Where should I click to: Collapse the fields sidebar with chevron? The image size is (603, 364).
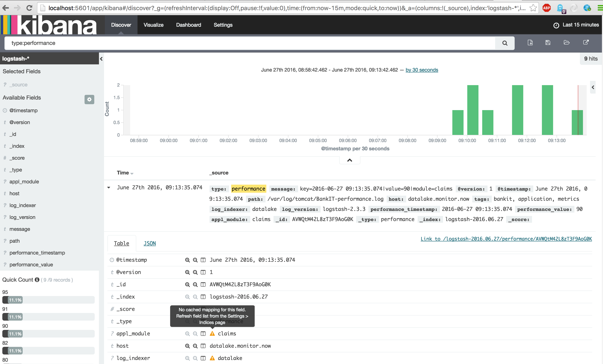click(101, 59)
